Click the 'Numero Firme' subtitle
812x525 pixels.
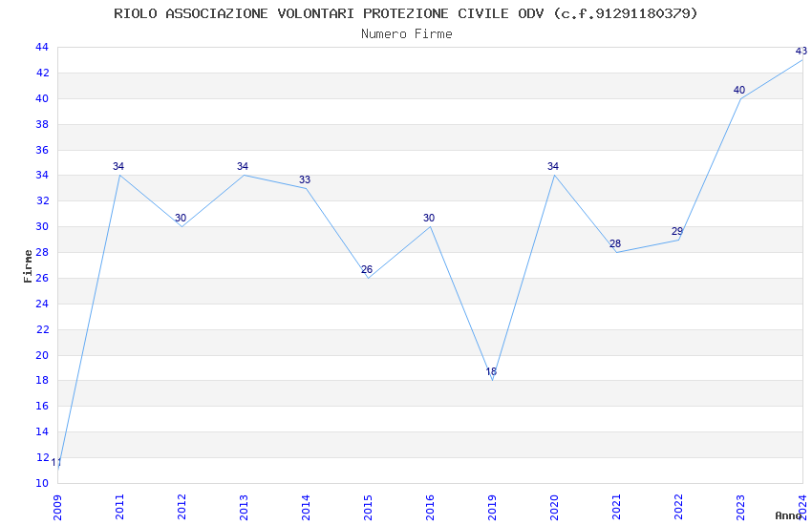coord(407,34)
